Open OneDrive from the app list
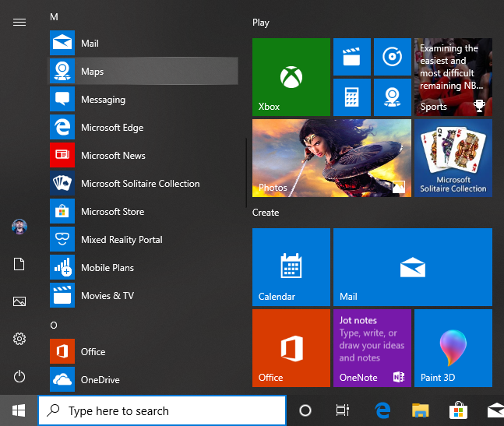 [x=143, y=379]
